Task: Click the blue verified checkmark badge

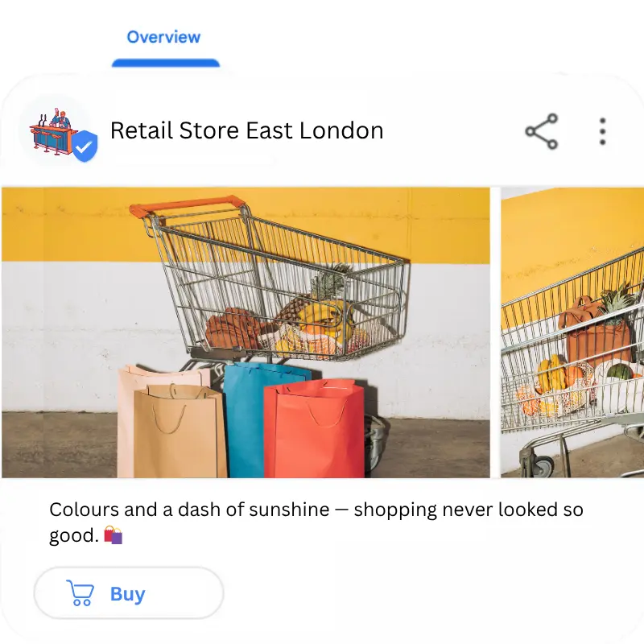Action: 85,146
